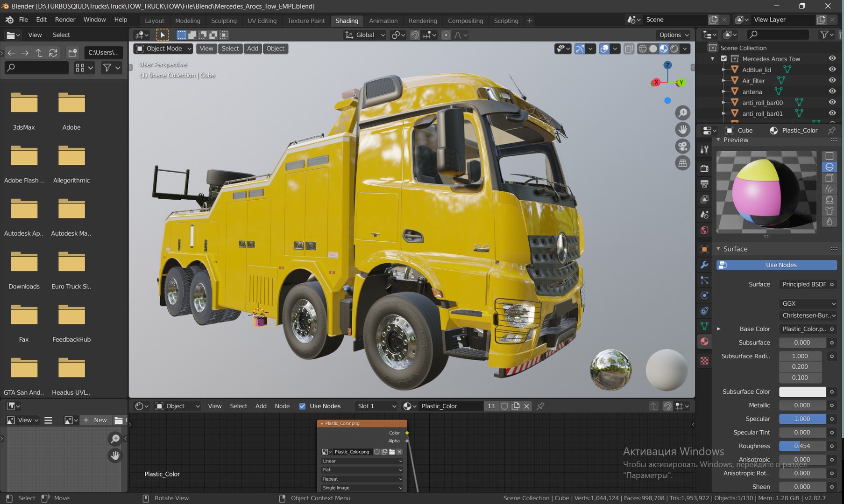Open the Object properties orange square tab
The width and height of the screenshot is (844, 504).
click(x=704, y=249)
